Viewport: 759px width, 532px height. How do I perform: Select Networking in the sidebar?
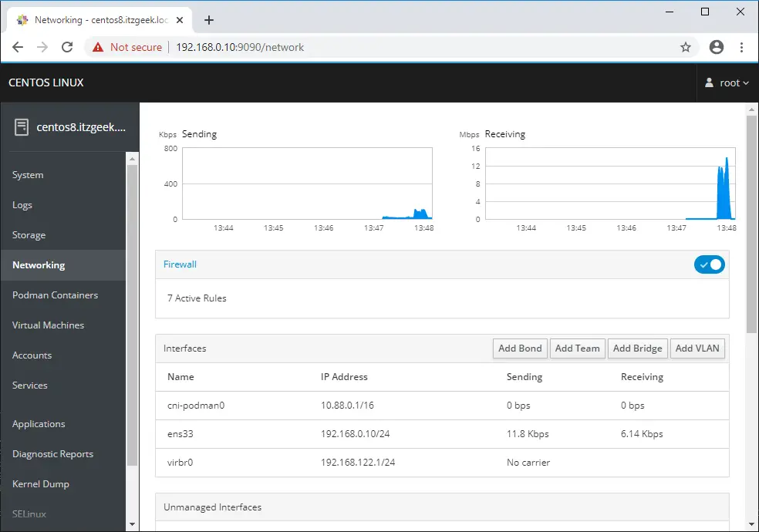click(63, 265)
